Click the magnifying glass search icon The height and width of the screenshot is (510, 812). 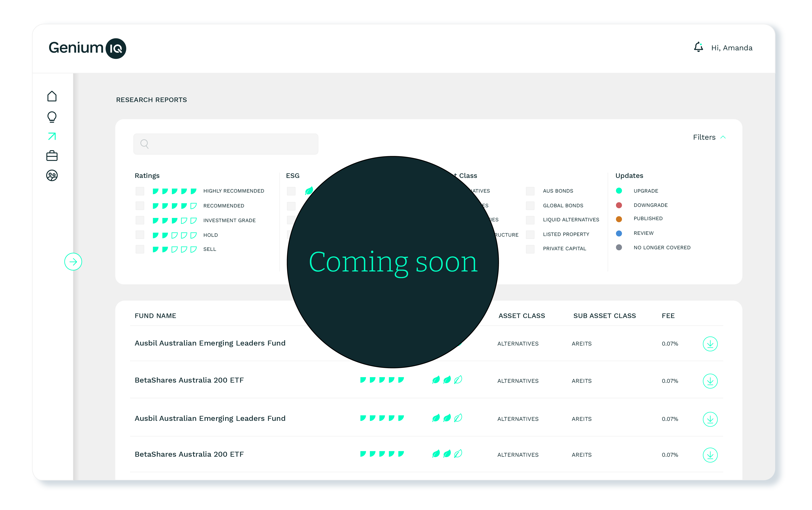click(x=145, y=144)
